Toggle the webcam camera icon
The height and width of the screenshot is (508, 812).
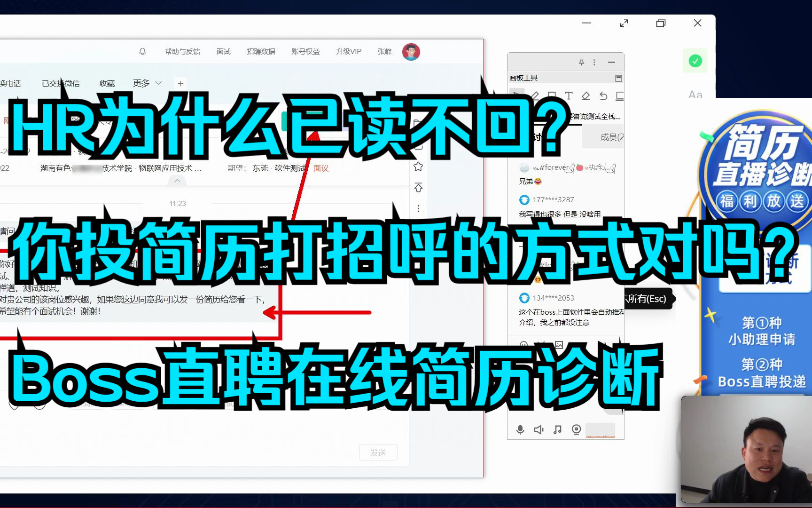tap(577, 429)
